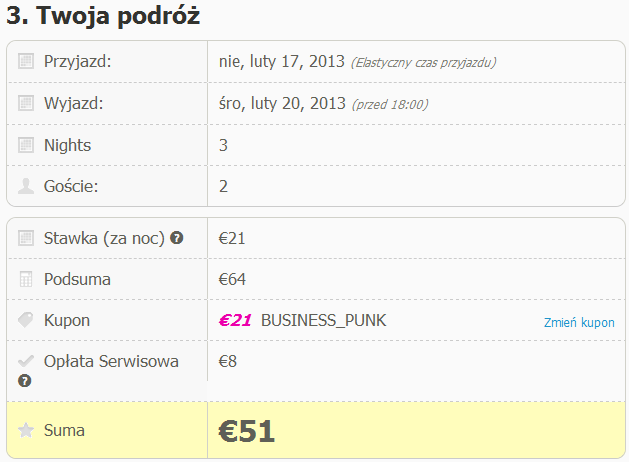The image size is (629, 462).
Task: Click the przed 18:00 departure note
Action: click(390, 104)
